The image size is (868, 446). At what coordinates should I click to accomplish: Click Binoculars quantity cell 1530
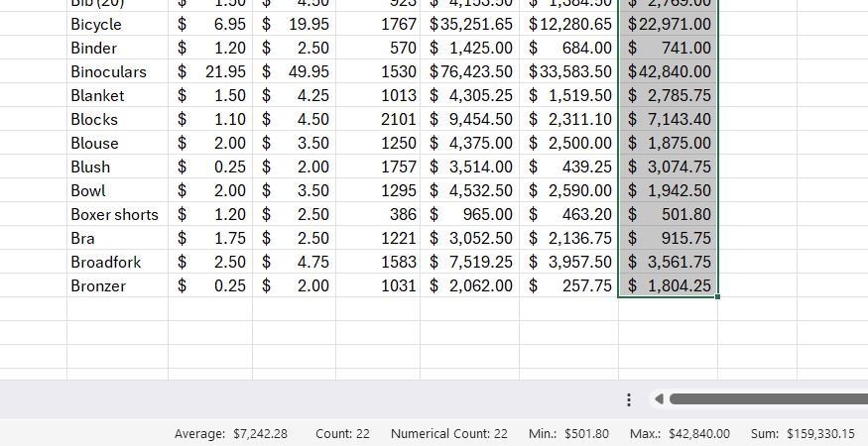[x=378, y=72]
